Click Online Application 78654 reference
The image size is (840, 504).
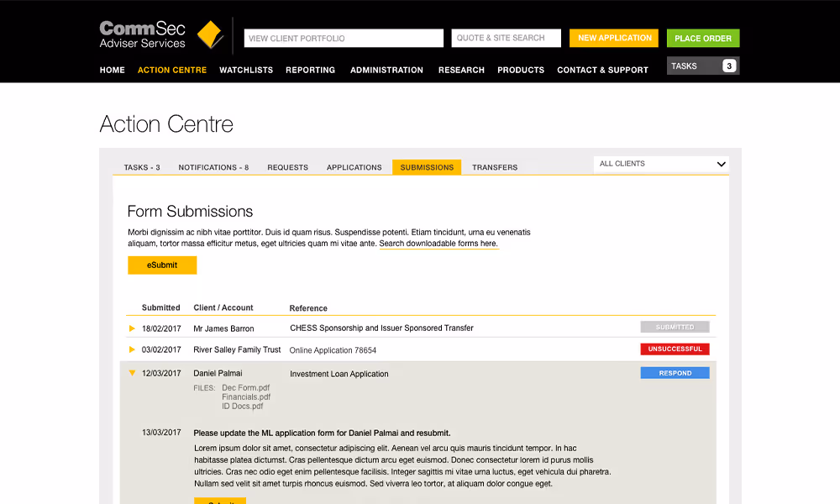(x=333, y=350)
